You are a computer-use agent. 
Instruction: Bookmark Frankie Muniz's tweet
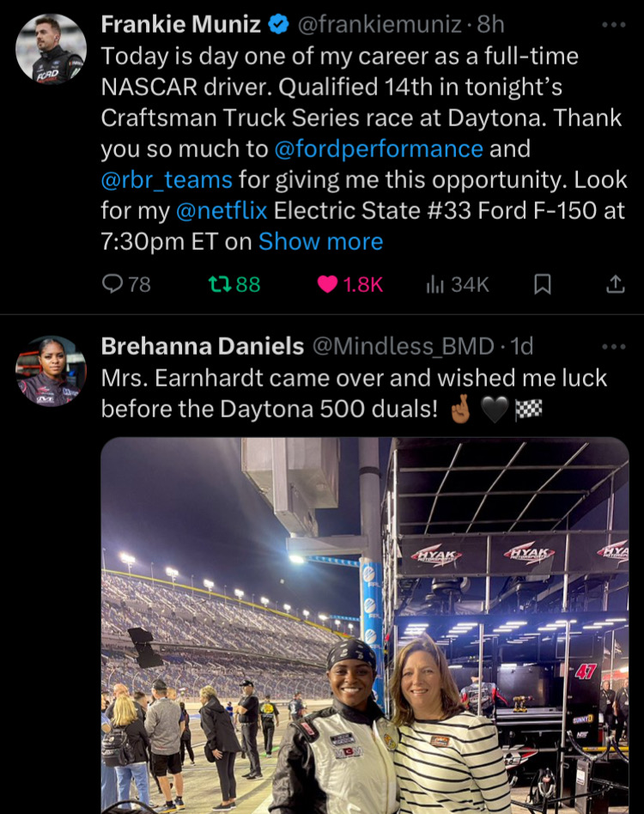click(542, 284)
